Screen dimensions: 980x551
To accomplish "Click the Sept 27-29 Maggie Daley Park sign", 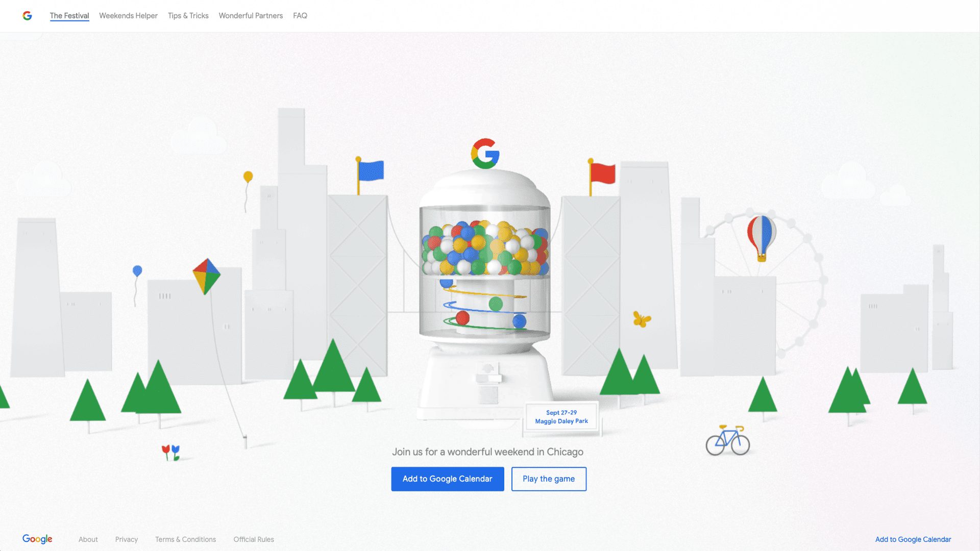I will click(561, 417).
